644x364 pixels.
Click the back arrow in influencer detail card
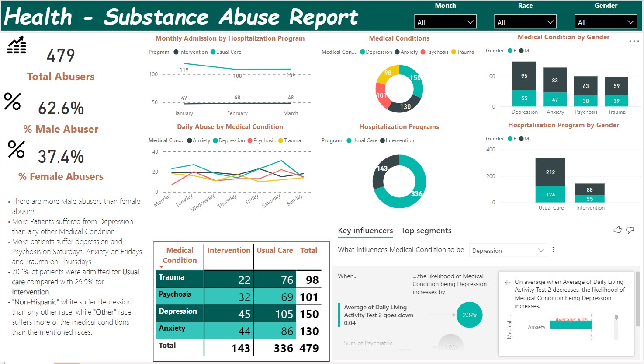[507, 283]
